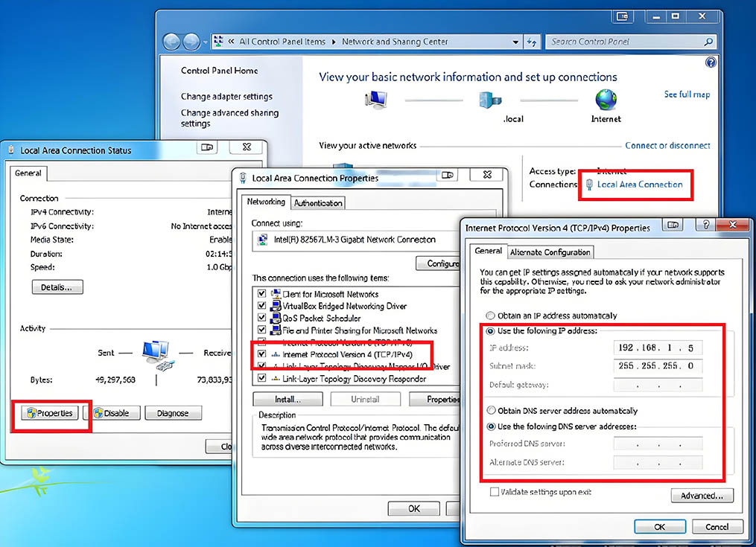Uncheck VirtualBox Bridged Networking Driver
756x547 pixels.
[x=261, y=306]
